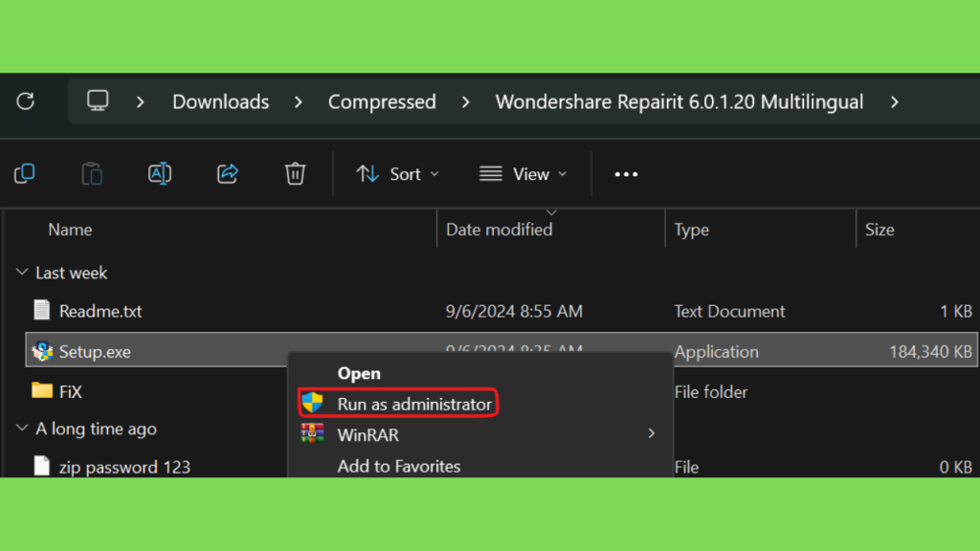
Task: Click the Readme.txt file icon
Action: click(42, 310)
